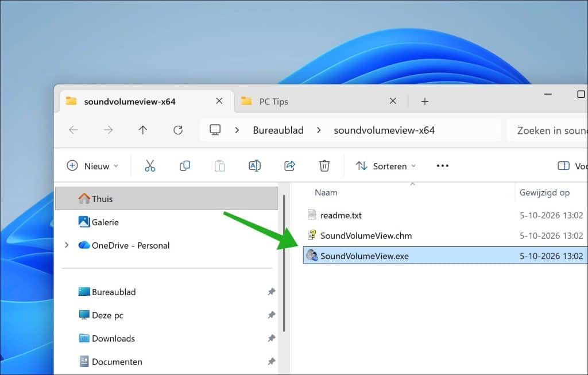Open the Nieuw dropdown

click(92, 166)
